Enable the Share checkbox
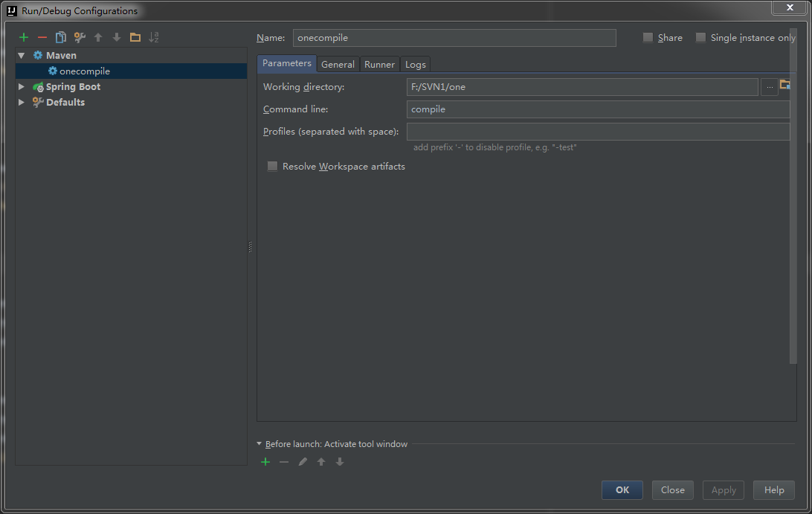 (x=648, y=38)
